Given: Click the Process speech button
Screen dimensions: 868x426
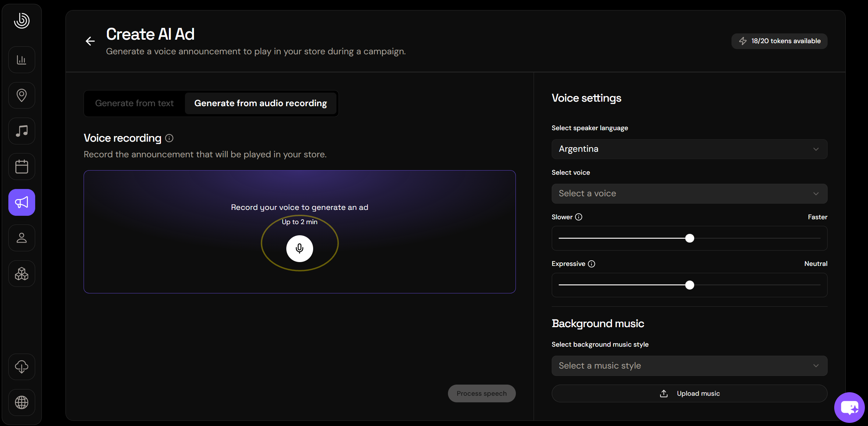Looking at the screenshot, I should pyautogui.click(x=481, y=394).
